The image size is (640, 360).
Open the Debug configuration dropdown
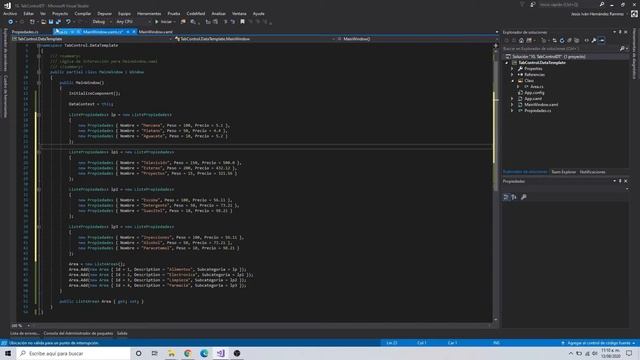point(101,22)
